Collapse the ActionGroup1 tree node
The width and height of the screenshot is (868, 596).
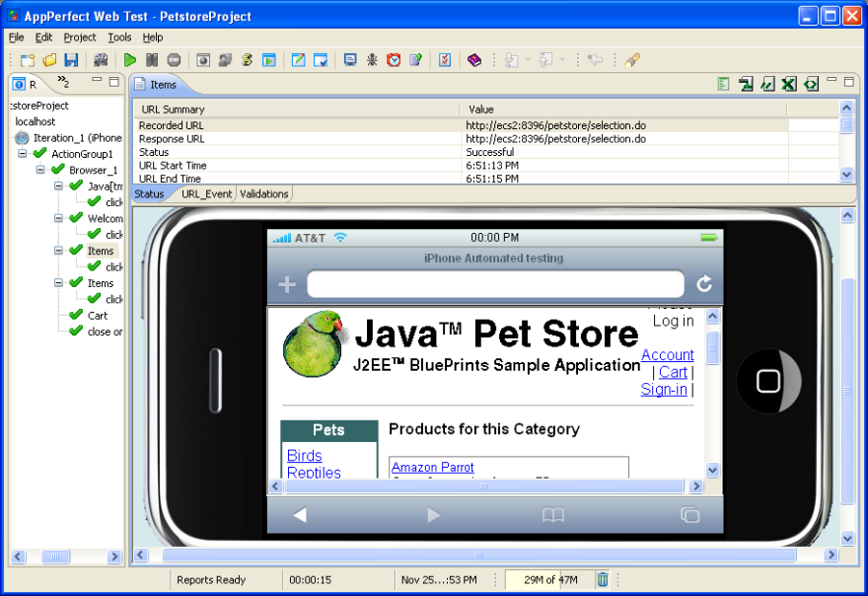point(22,153)
